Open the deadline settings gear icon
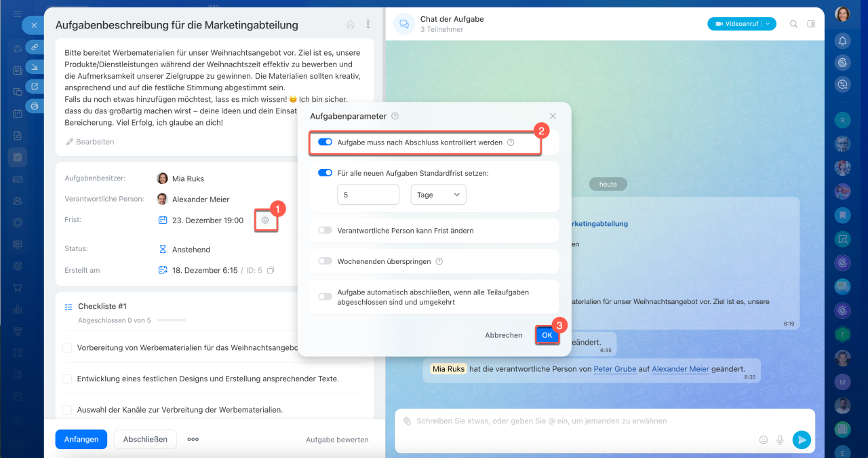Screen dimensions: 868x458 coord(265,221)
